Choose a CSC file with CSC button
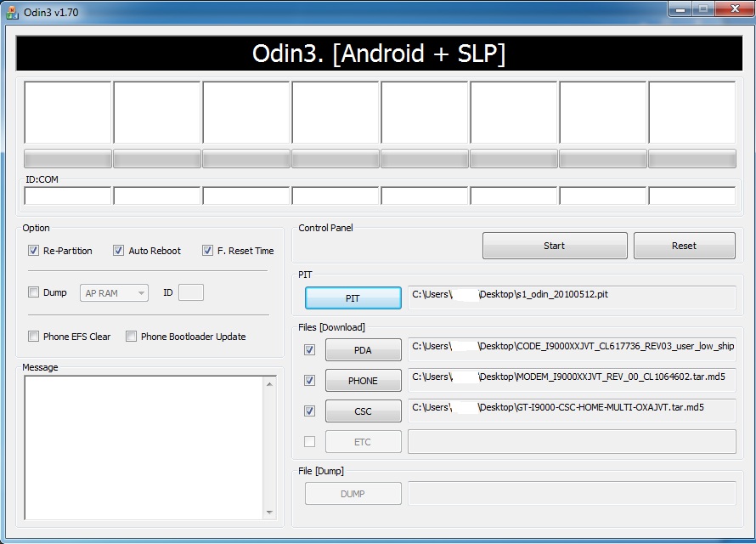The height and width of the screenshot is (544, 756). (363, 411)
